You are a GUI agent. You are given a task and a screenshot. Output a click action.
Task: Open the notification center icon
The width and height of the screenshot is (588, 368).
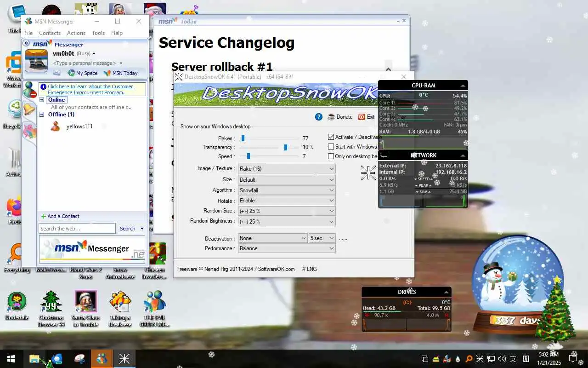click(x=573, y=359)
